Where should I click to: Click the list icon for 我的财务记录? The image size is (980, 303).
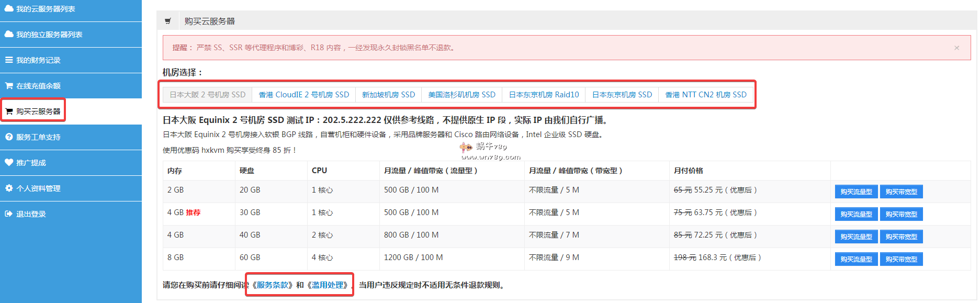point(9,60)
